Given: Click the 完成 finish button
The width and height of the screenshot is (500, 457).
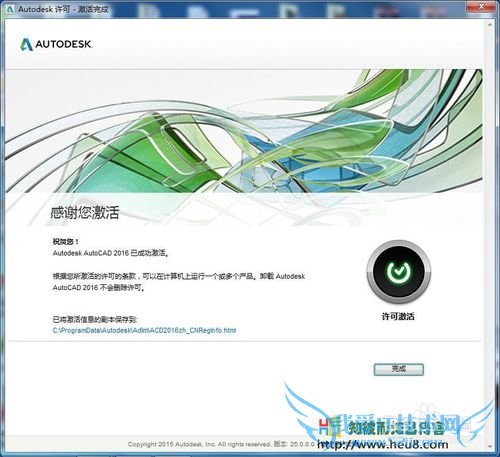Looking at the screenshot, I should tap(398, 369).
